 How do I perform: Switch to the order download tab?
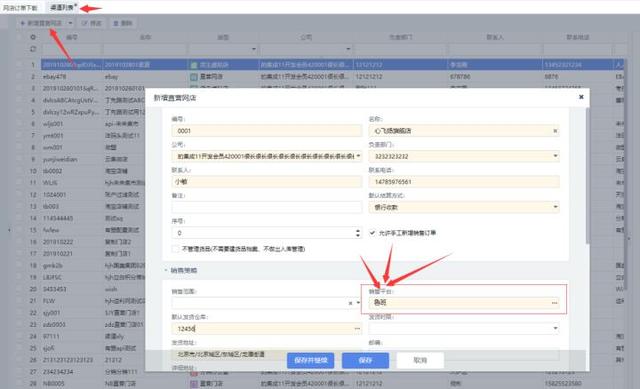[x=20, y=7]
